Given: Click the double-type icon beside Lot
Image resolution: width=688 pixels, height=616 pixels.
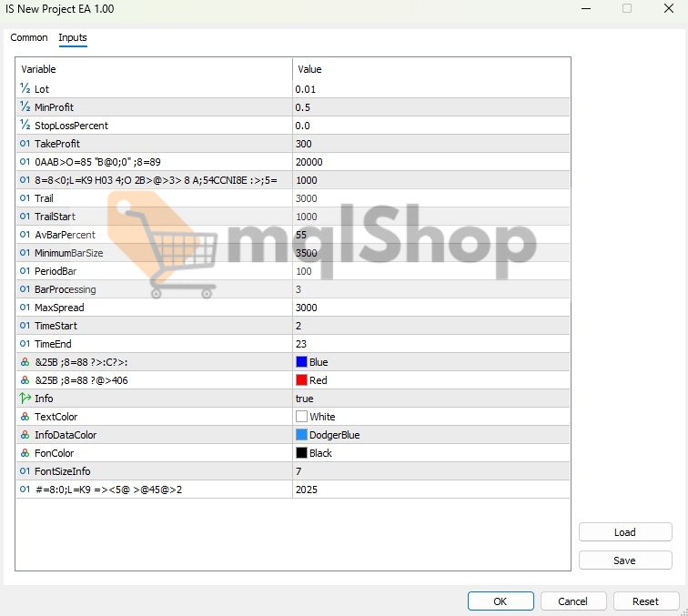Looking at the screenshot, I should [25, 88].
